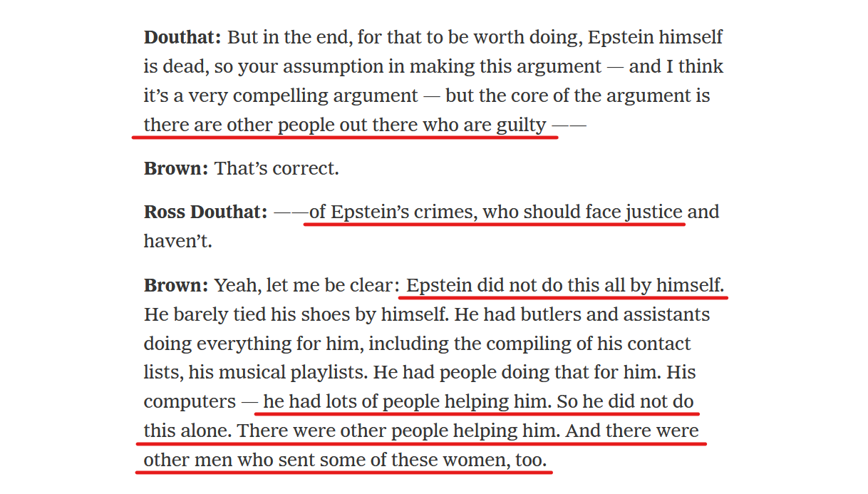Image resolution: width=868 pixels, height=494 pixels.
Task: Click "Brown:" before "Yeah, let me be clear"
Action: [x=176, y=286]
